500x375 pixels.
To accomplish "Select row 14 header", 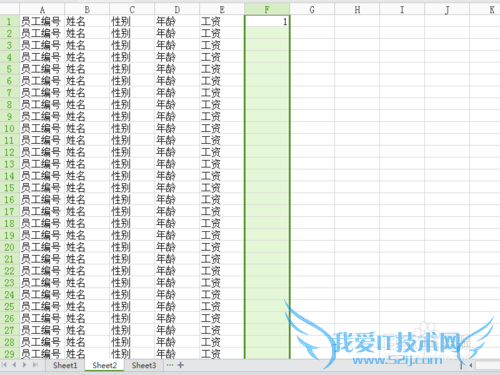I will [9, 176].
